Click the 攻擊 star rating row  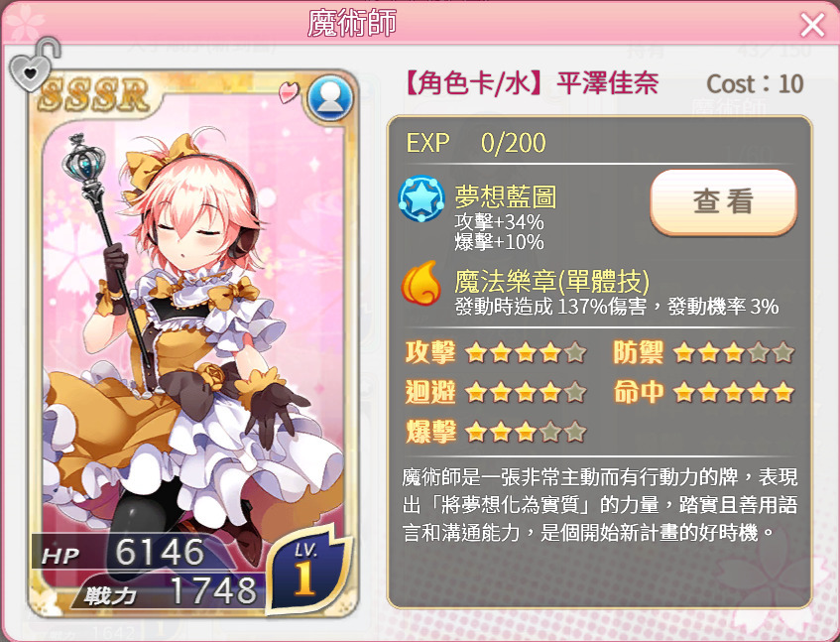pos(496,352)
